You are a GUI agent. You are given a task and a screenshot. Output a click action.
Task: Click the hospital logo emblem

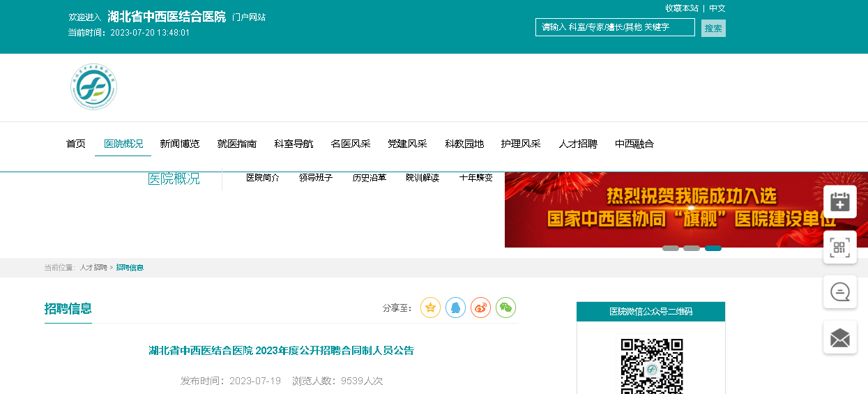[93, 88]
